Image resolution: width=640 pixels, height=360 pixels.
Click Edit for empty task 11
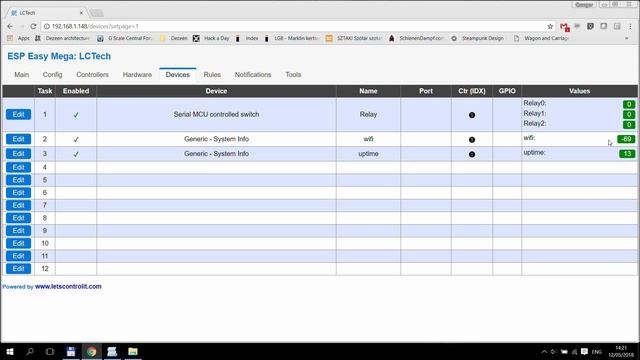(x=18, y=256)
